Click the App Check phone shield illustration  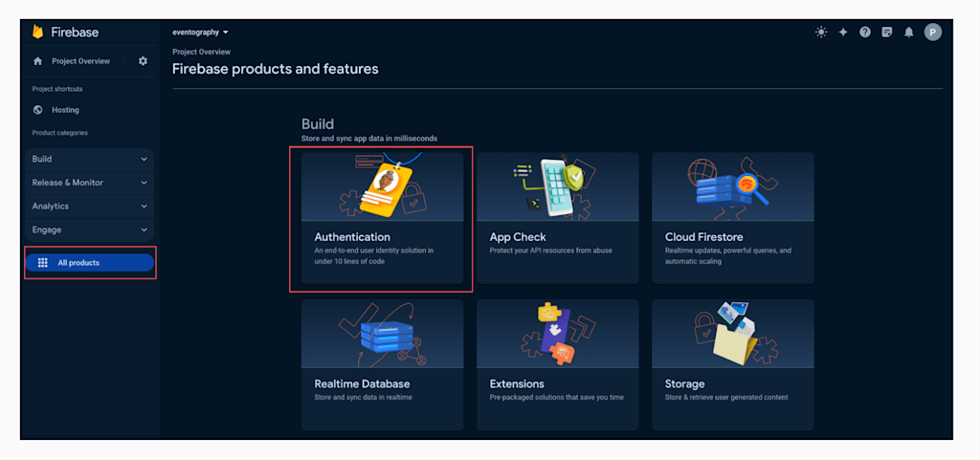(553, 186)
